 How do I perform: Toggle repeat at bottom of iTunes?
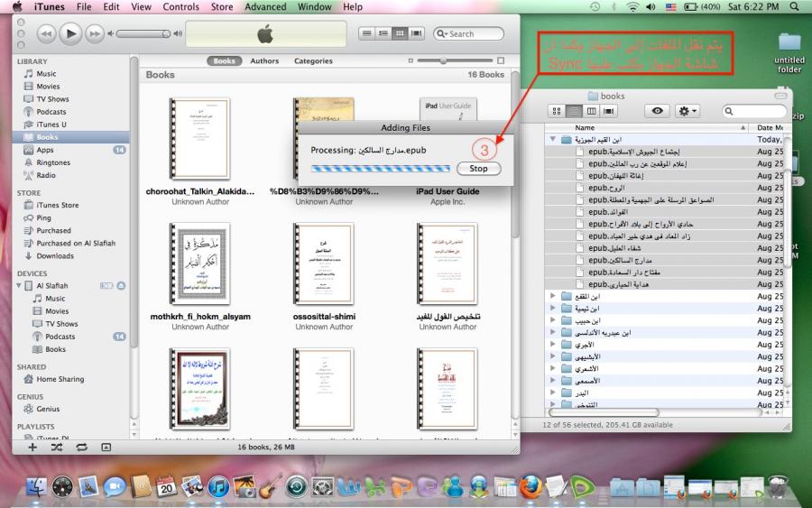click(81, 447)
